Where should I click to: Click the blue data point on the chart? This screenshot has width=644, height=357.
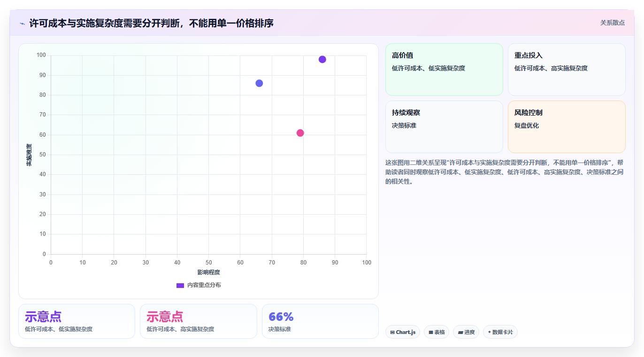[259, 83]
